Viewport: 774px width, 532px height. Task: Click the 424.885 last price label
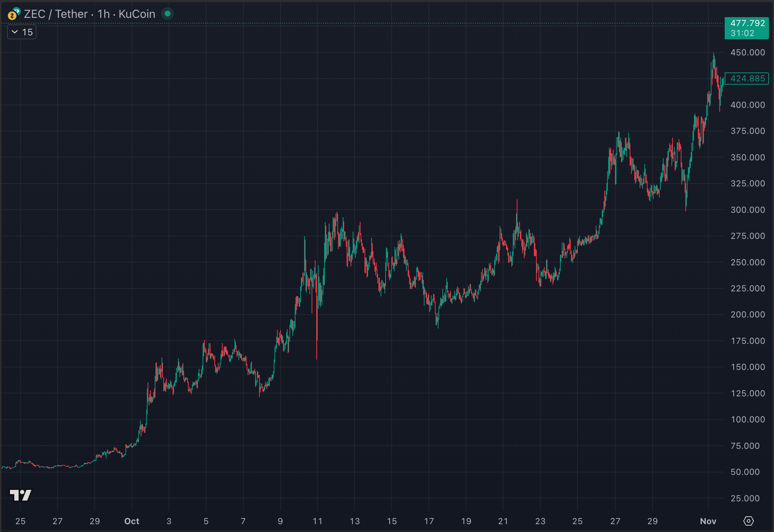pyautogui.click(x=747, y=79)
